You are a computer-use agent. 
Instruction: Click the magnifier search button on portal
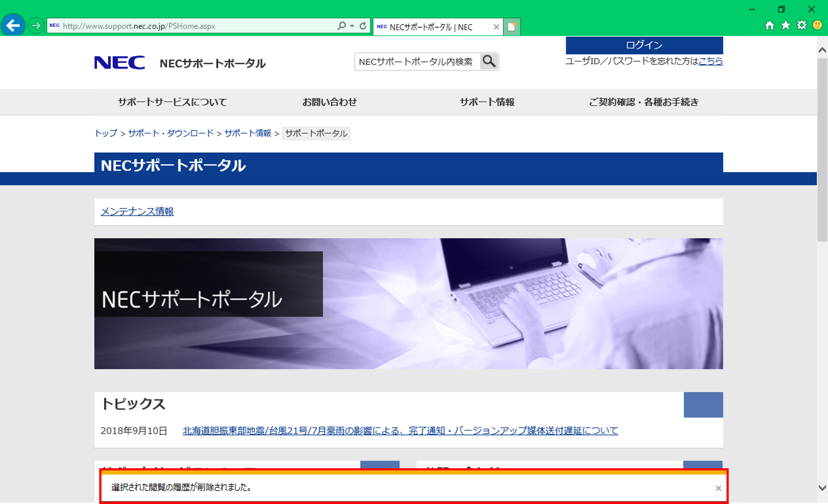(x=489, y=62)
